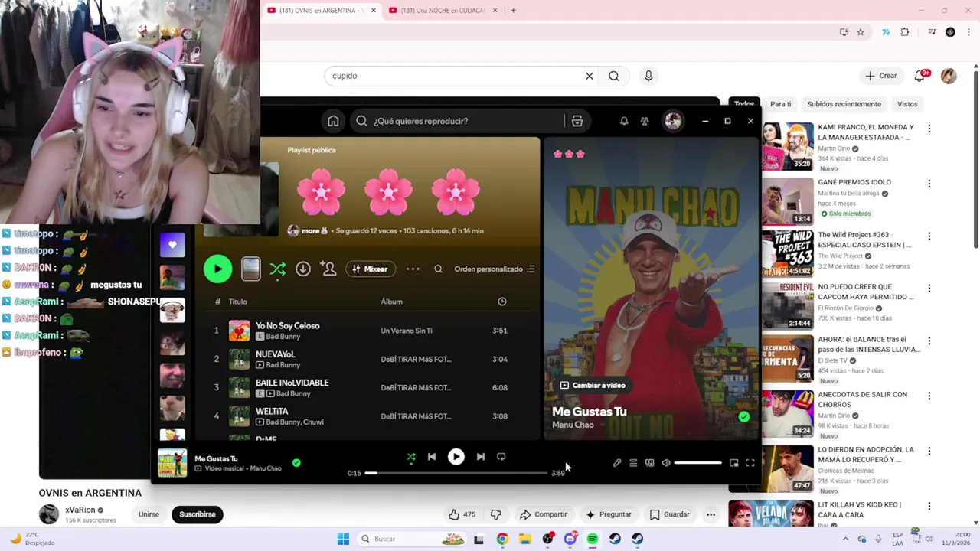Click Guardar video button

(x=671, y=514)
